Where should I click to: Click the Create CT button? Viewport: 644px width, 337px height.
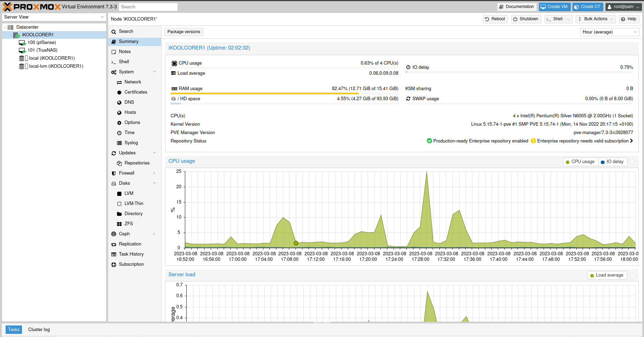coord(587,7)
